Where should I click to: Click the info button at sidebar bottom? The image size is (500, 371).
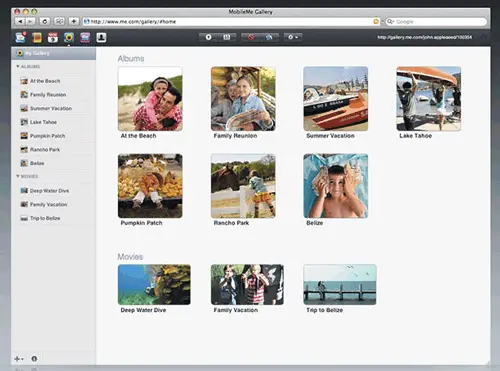(x=34, y=359)
